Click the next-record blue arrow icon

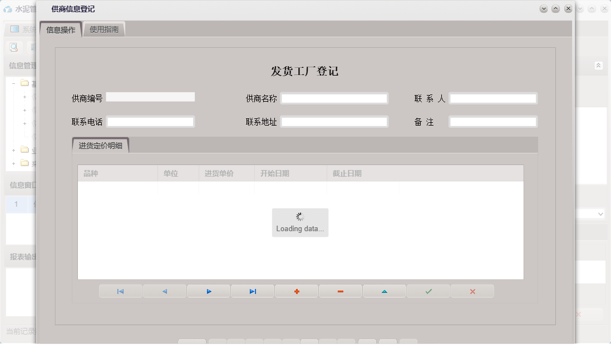(209, 291)
